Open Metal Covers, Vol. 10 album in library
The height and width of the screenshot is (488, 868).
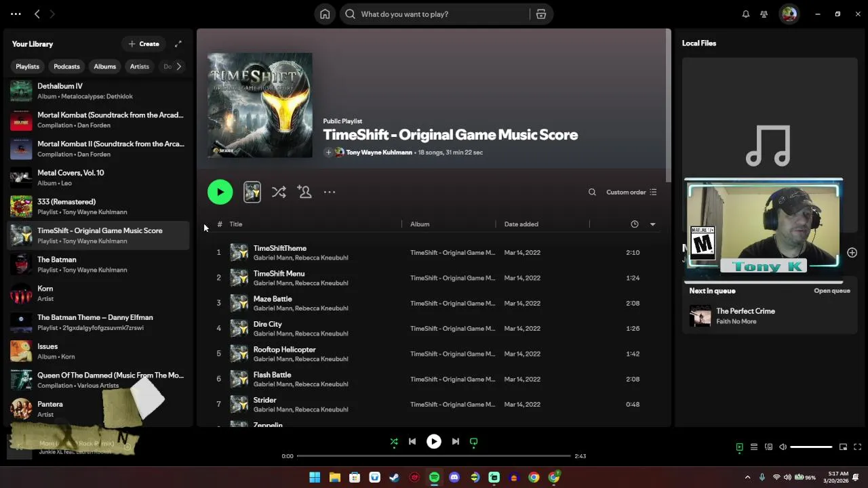tap(98, 178)
